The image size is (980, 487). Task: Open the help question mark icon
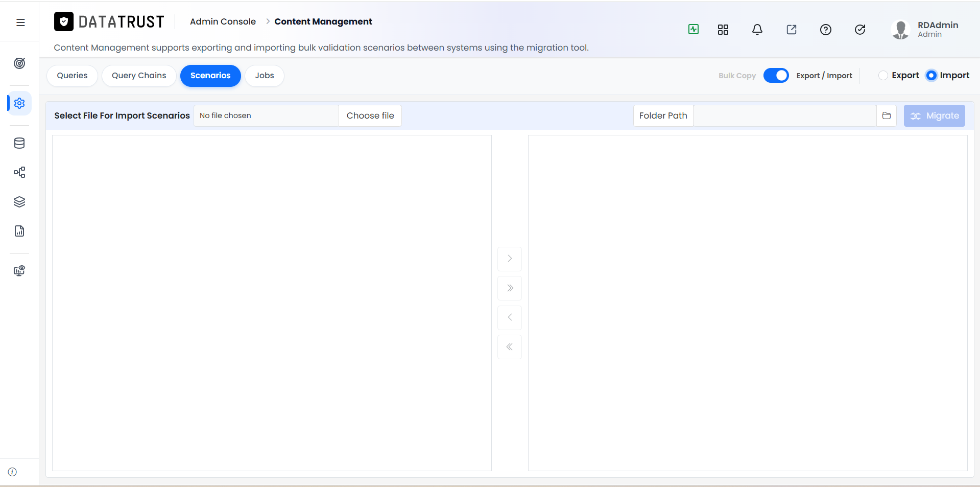(826, 30)
